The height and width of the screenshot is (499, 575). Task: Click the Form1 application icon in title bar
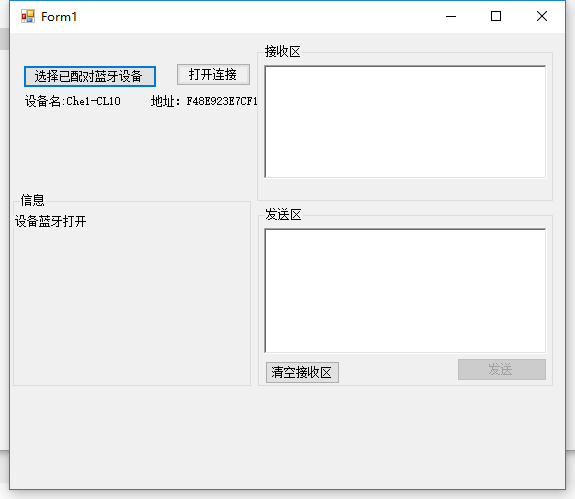point(28,16)
